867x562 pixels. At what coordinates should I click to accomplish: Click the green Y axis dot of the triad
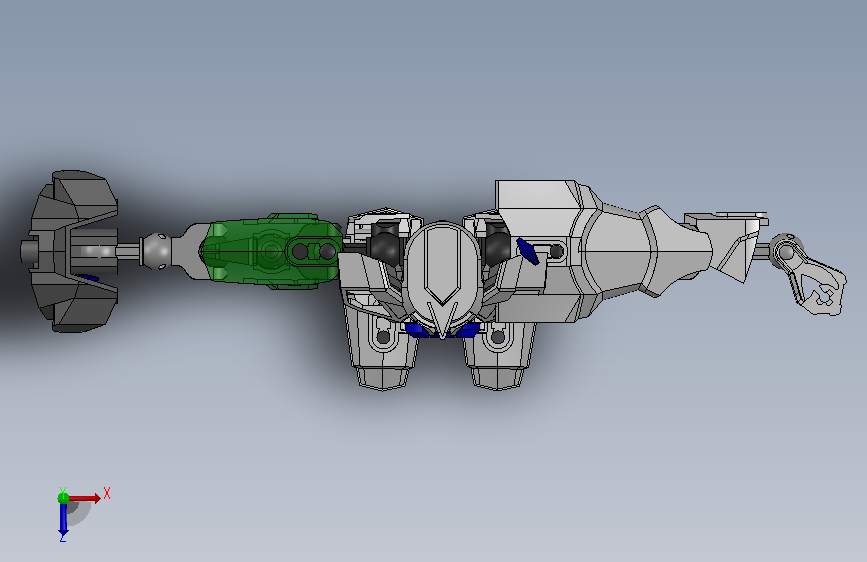[x=64, y=498]
